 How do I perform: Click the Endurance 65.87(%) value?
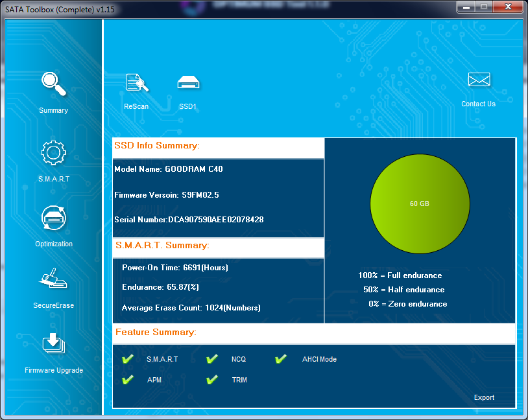[160, 287]
